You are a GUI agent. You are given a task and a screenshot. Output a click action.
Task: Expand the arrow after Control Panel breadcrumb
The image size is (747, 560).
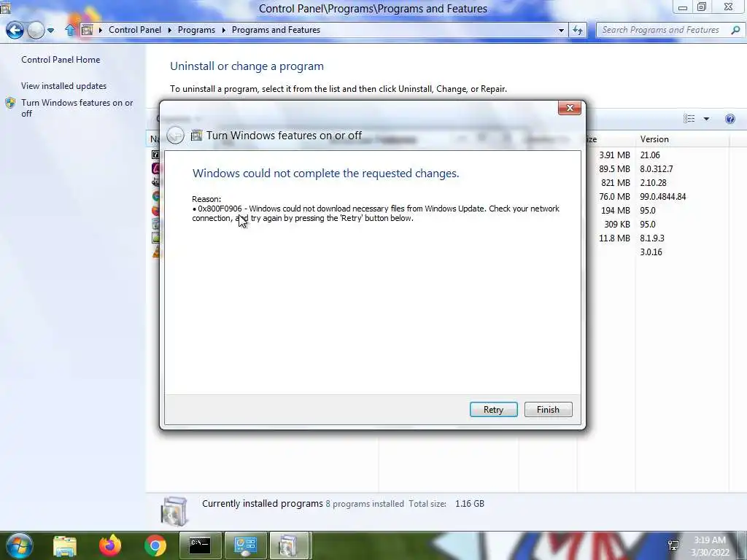(x=169, y=30)
